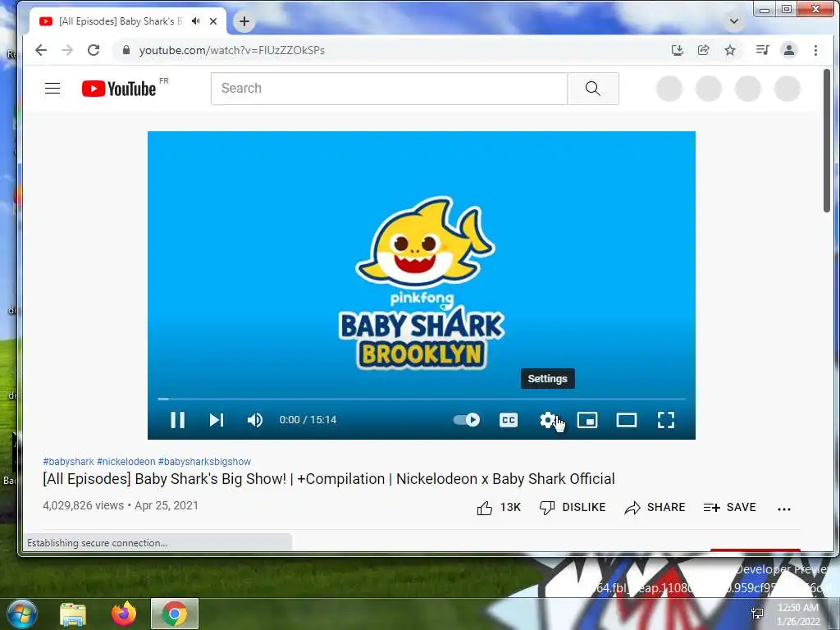Screen dimensions: 840x630
Task: Open more actions three-dot menu
Action: click(x=783, y=509)
